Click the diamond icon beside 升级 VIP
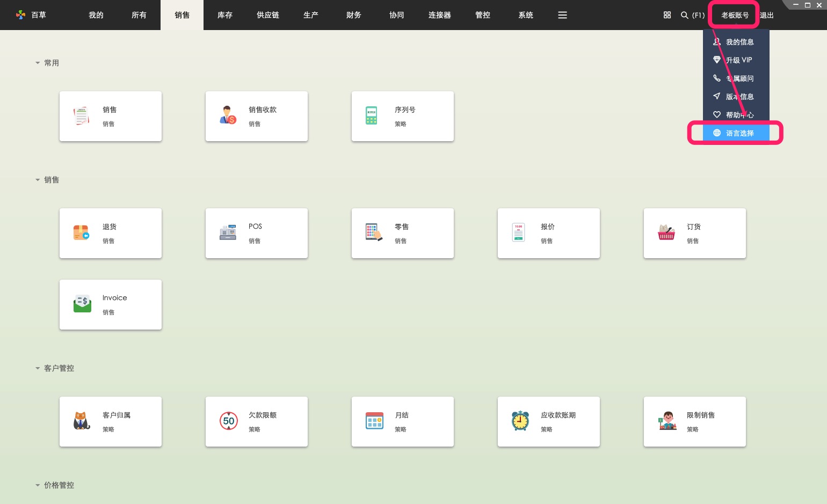 pyautogui.click(x=717, y=60)
